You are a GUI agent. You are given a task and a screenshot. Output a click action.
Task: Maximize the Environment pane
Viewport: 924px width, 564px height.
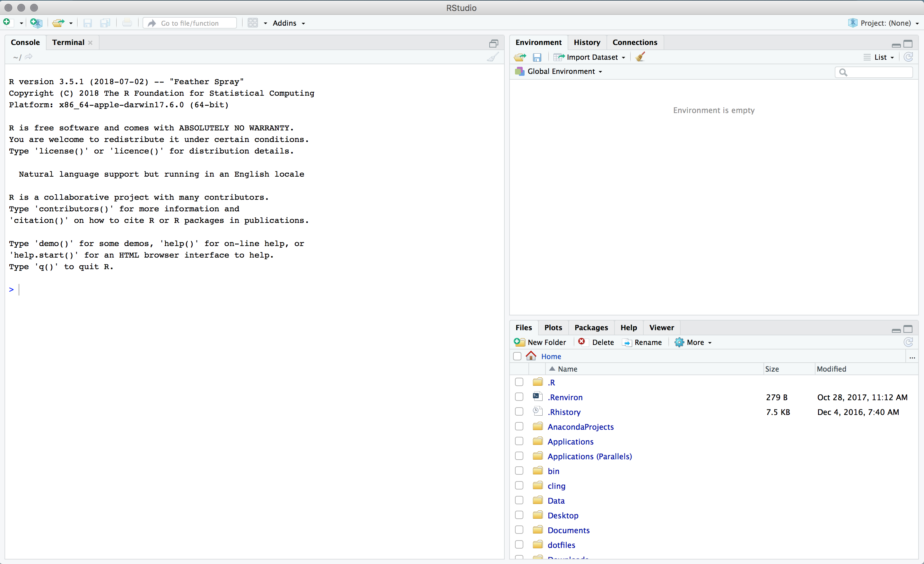click(908, 44)
